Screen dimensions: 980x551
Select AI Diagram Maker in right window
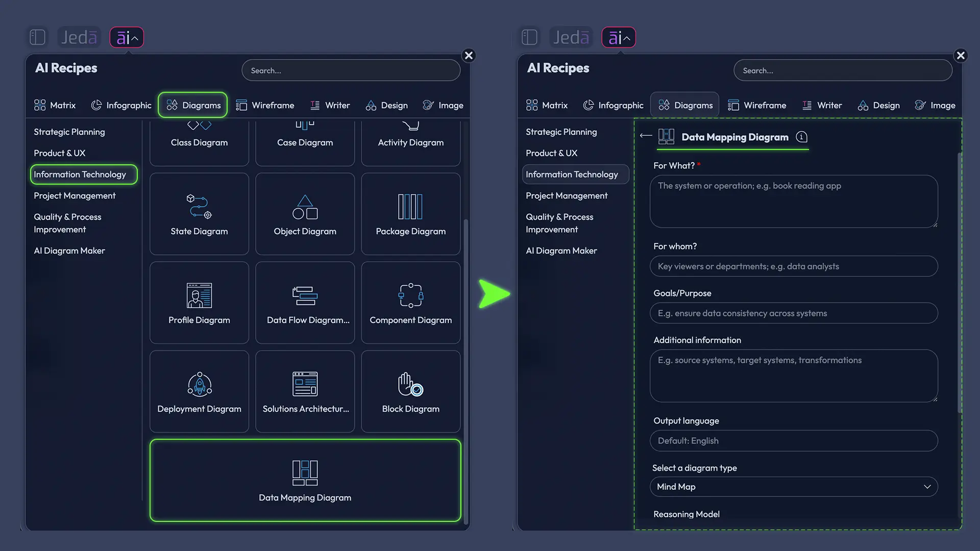561,251
